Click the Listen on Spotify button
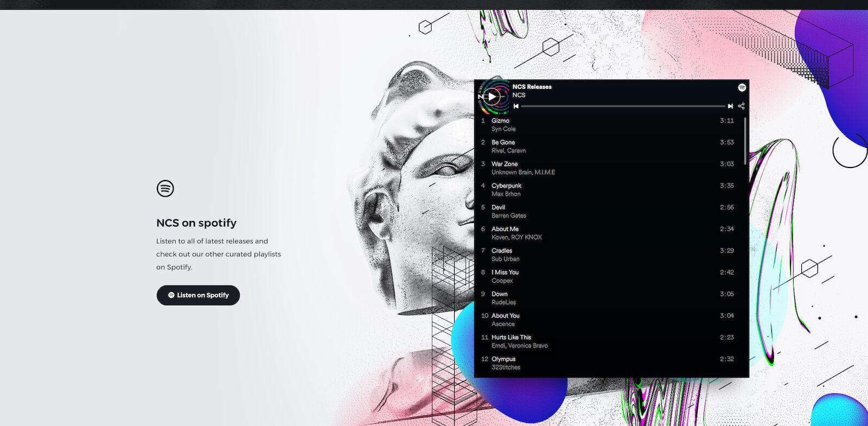 point(198,295)
